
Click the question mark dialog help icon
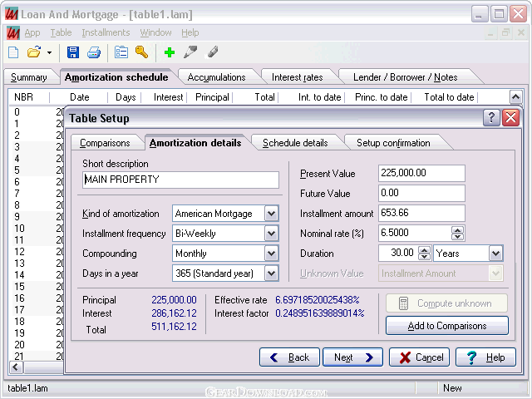pyautogui.click(x=492, y=117)
